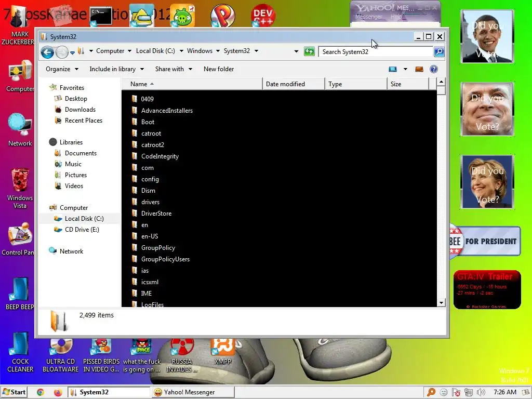Screen dimensions: 532x399
Task: Click the Local Disk (C:) breadcrumb in the address bar
Action: click(x=155, y=51)
